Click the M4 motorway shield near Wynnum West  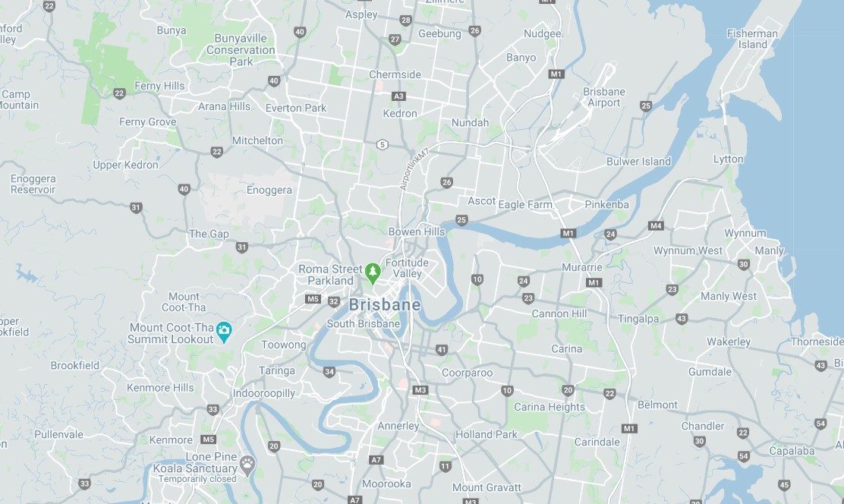pyautogui.click(x=656, y=225)
